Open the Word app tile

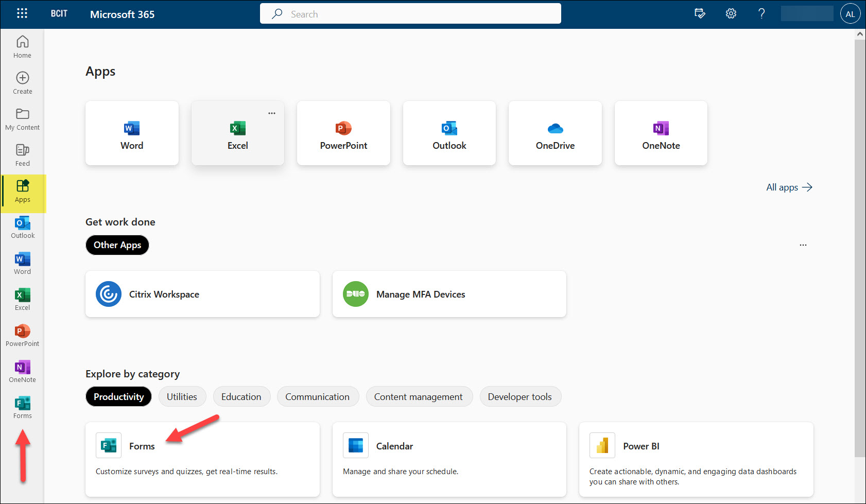click(x=132, y=133)
